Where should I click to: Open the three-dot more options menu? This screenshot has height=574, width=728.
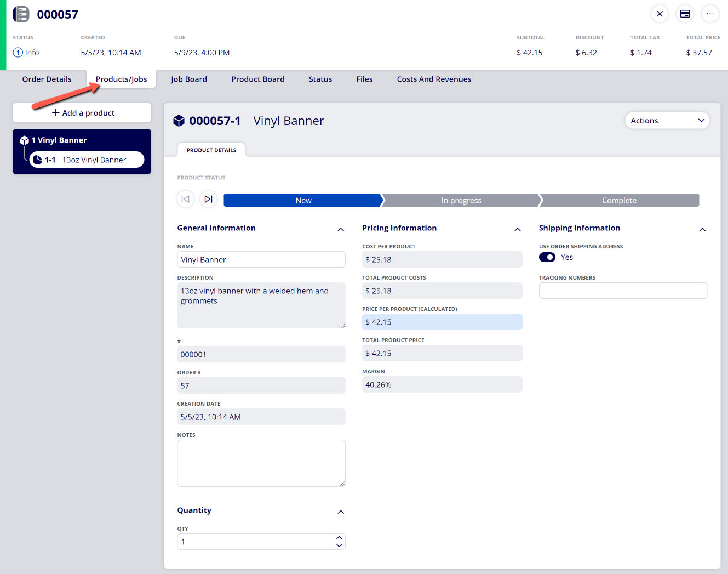710,14
